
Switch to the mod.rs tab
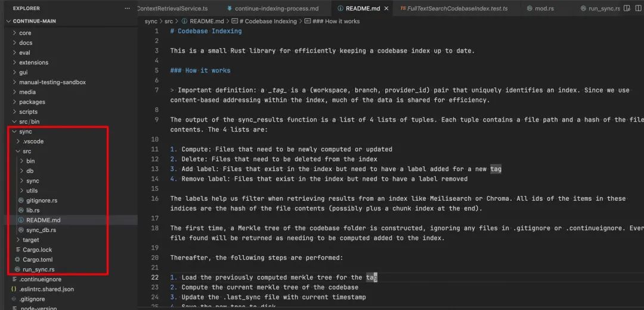tap(544, 8)
